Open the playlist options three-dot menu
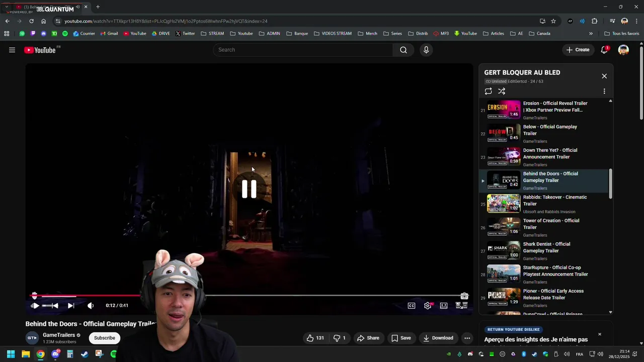 click(x=604, y=92)
